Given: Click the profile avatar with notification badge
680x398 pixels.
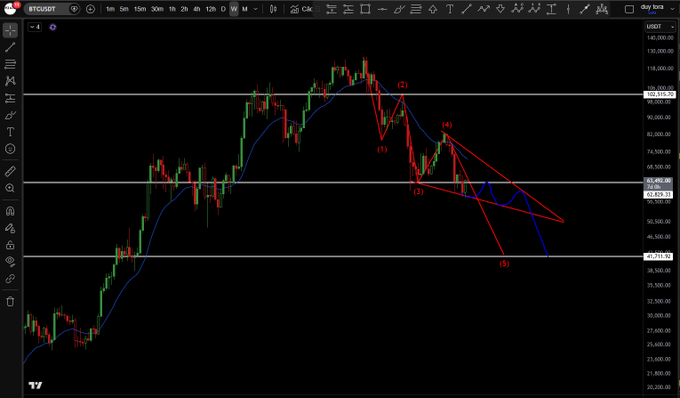Looking at the screenshot, I should (x=10, y=8).
